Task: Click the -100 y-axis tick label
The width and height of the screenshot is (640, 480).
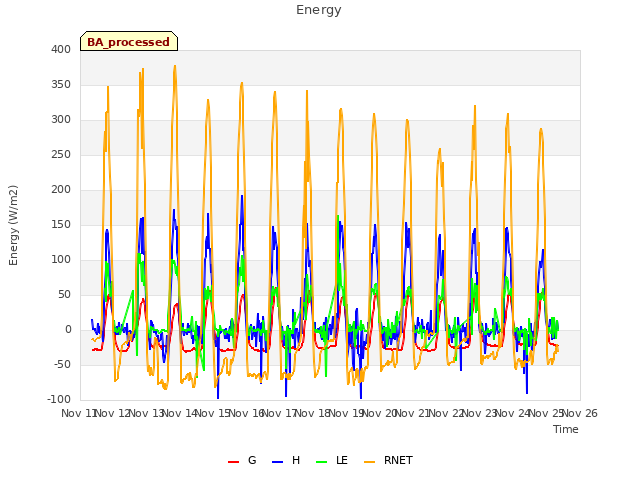Action: coord(59,400)
